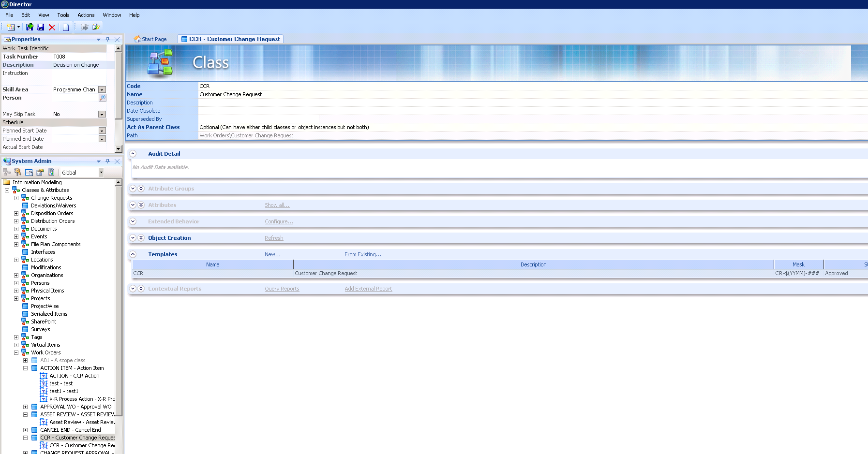Open the Properties panel options menu arrow
868x454 pixels.
click(x=99, y=40)
